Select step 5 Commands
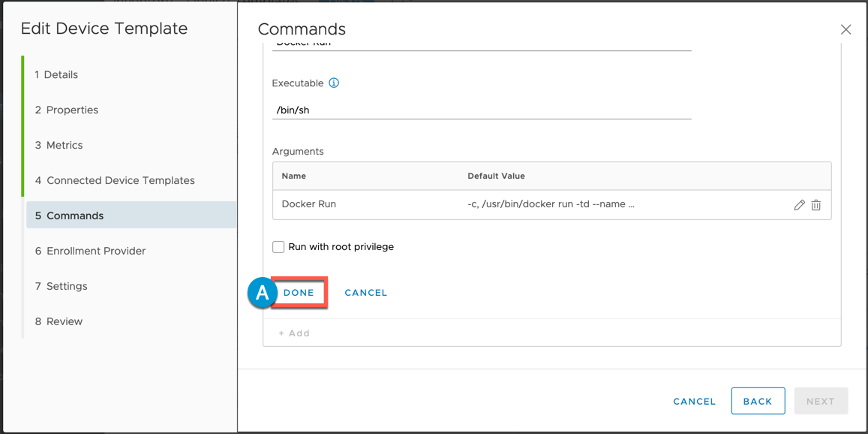 (x=131, y=215)
